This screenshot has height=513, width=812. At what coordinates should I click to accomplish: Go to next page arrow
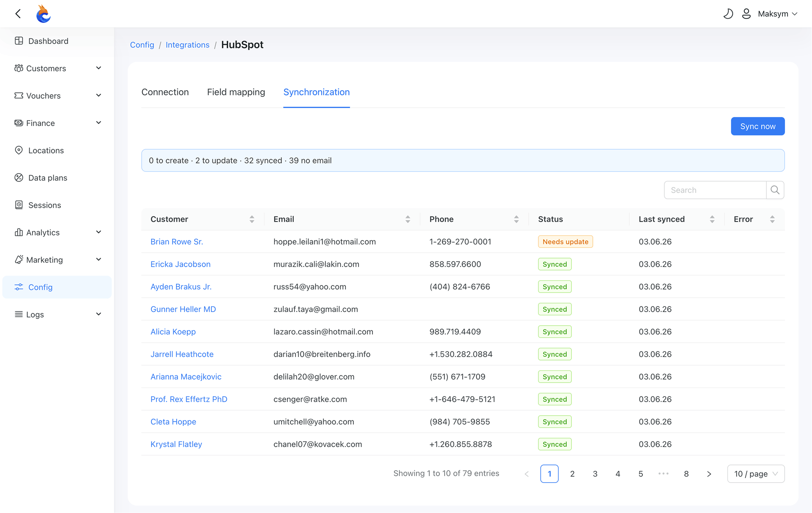pos(709,474)
